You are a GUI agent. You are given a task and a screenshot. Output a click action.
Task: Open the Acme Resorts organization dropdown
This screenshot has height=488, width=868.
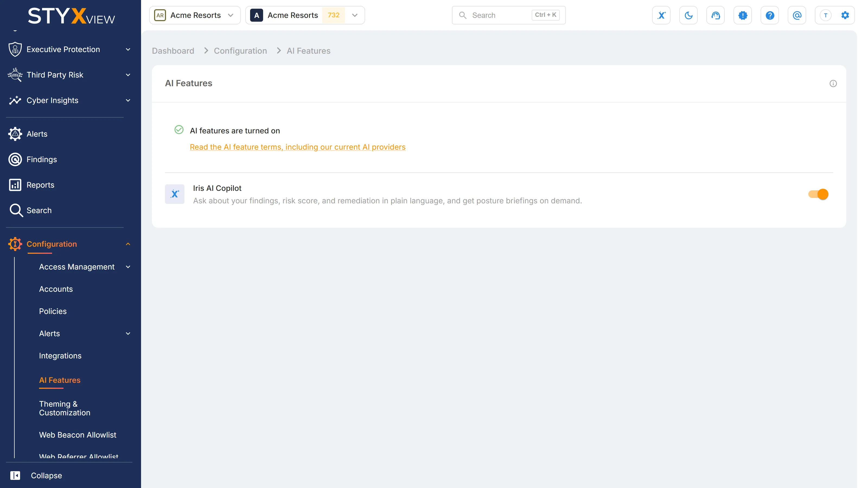click(x=195, y=15)
